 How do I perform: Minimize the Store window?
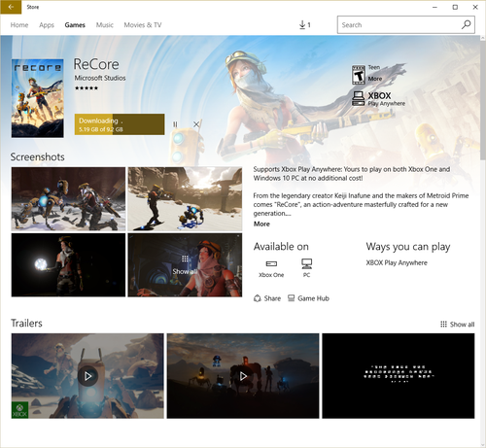tap(434, 7)
